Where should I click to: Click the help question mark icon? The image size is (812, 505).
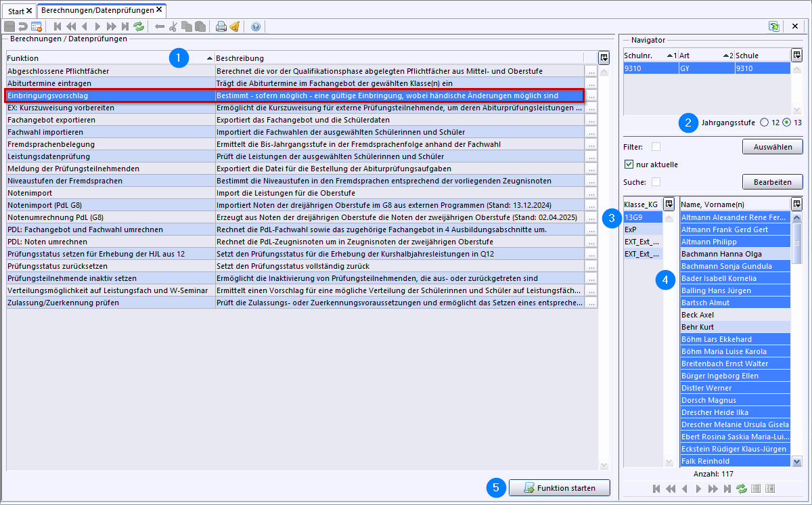click(x=255, y=26)
